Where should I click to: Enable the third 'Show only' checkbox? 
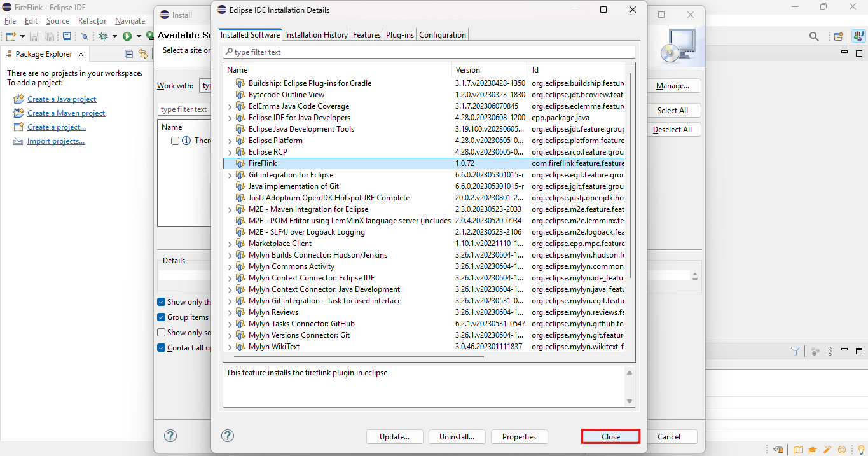[161, 333]
